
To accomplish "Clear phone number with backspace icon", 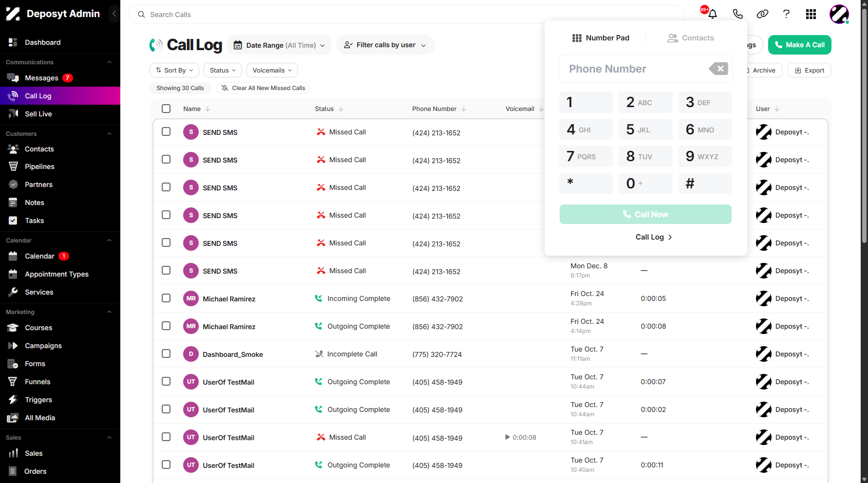I will tap(718, 69).
